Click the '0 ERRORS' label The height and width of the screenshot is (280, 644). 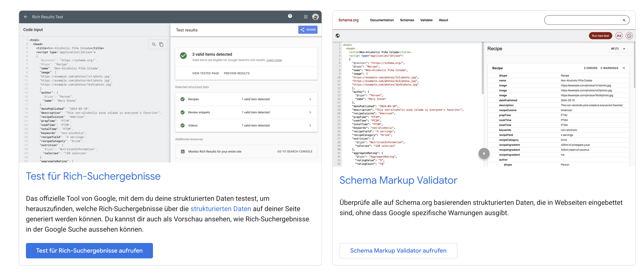pos(590,68)
